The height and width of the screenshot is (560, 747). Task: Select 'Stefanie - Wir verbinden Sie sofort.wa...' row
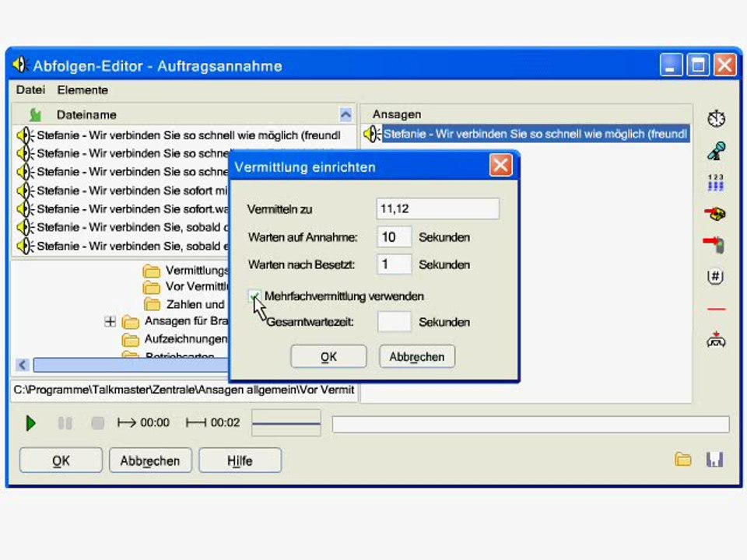pyautogui.click(x=122, y=208)
